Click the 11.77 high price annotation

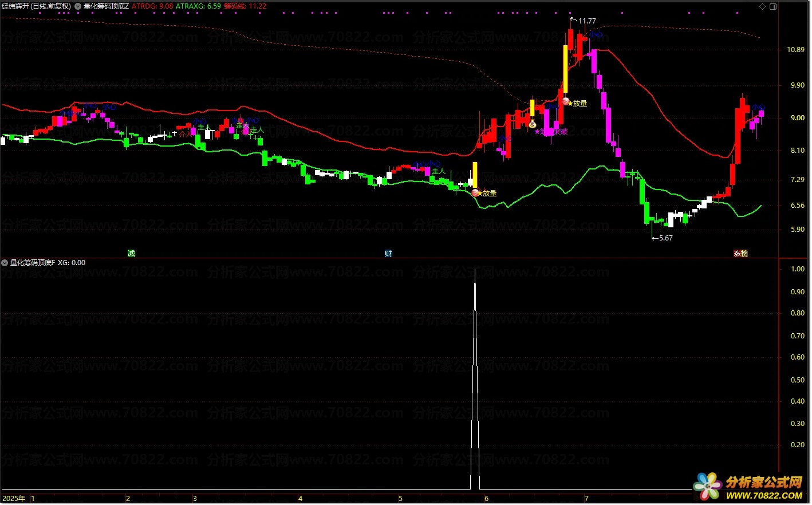[x=587, y=21]
